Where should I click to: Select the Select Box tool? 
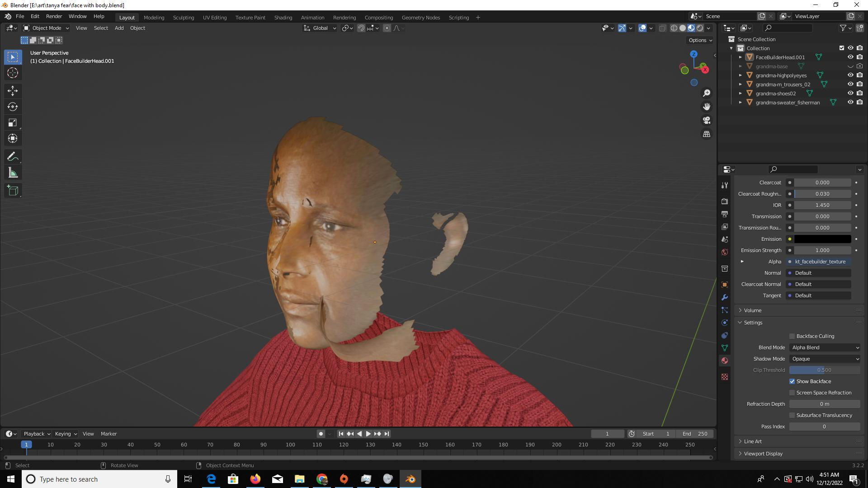tap(13, 57)
